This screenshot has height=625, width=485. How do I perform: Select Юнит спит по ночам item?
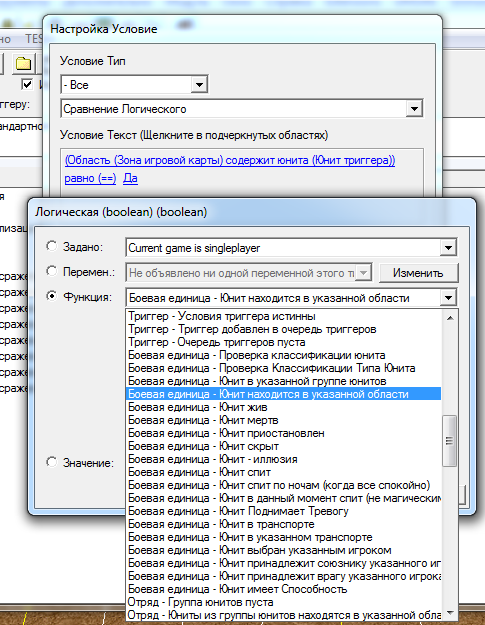coord(283,485)
